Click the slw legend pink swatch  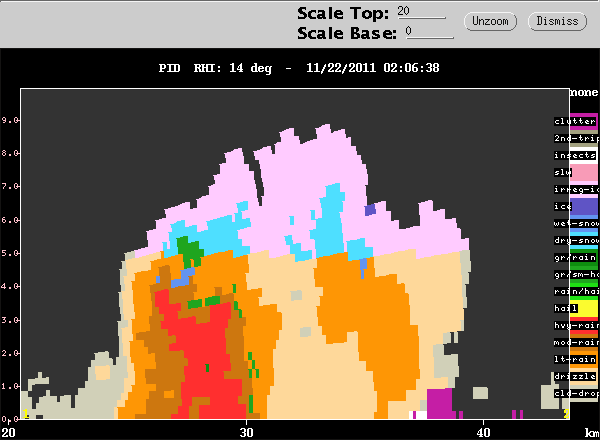pos(585,173)
